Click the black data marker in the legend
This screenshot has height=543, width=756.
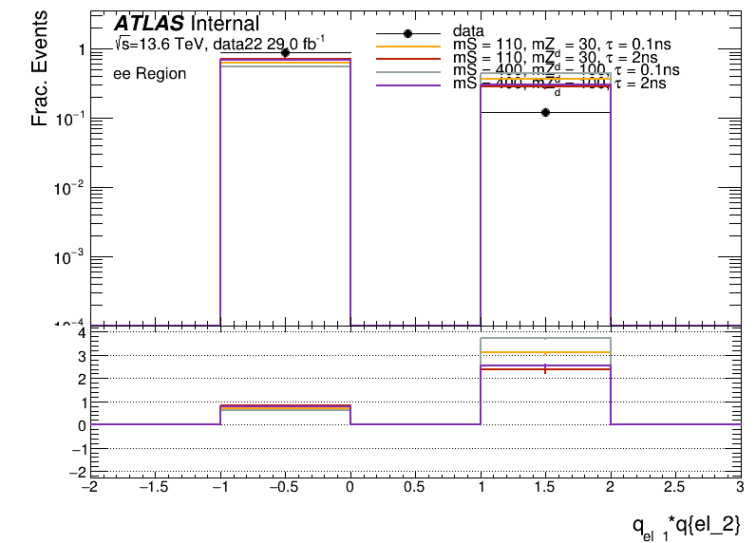click(407, 33)
